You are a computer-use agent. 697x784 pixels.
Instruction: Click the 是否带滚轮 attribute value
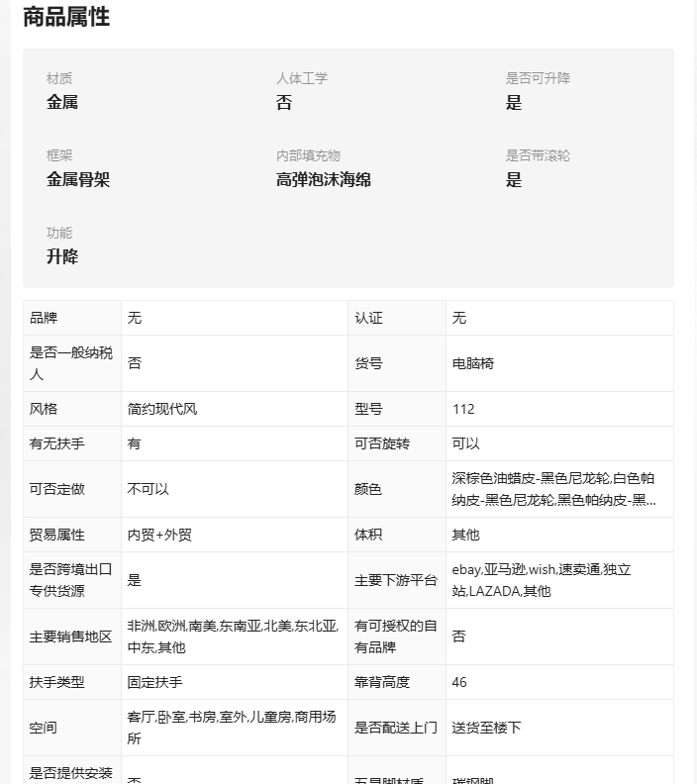point(514,179)
